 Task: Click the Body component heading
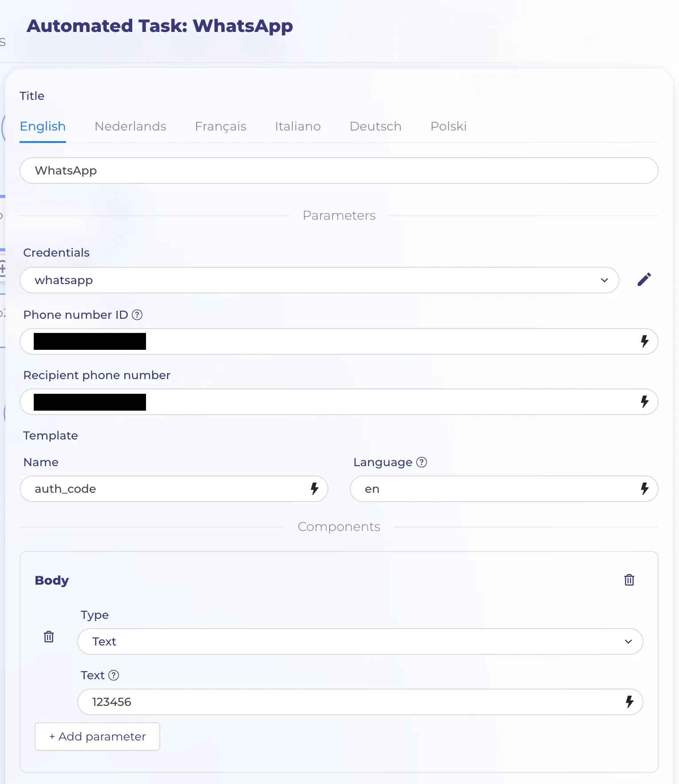pyautogui.click(x=52, y=580)
